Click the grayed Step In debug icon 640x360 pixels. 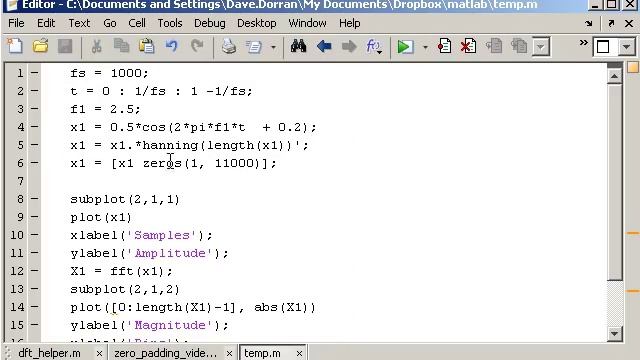tap(519, 46)
